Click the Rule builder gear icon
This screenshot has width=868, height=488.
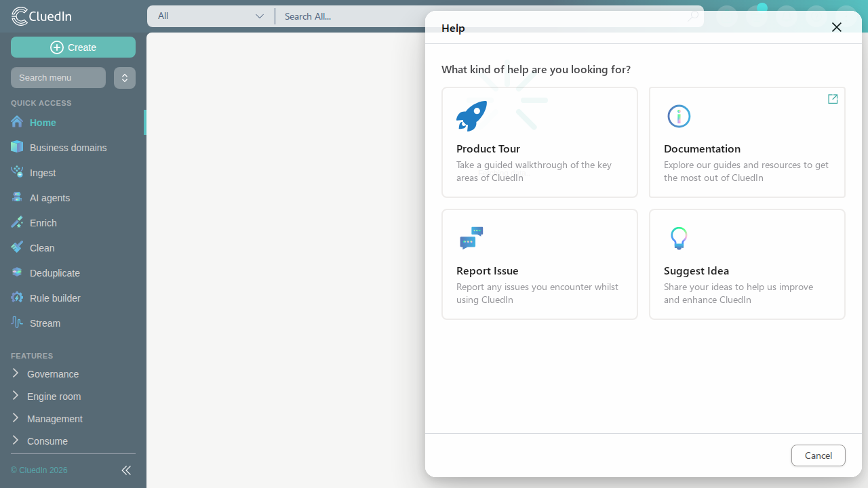click(17, 298)
